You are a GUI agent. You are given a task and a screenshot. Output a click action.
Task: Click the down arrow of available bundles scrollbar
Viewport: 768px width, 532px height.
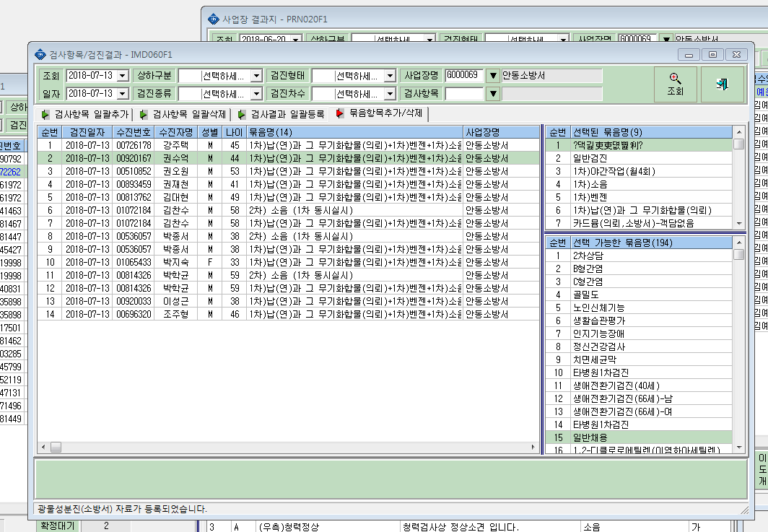[x=739, y=448]
